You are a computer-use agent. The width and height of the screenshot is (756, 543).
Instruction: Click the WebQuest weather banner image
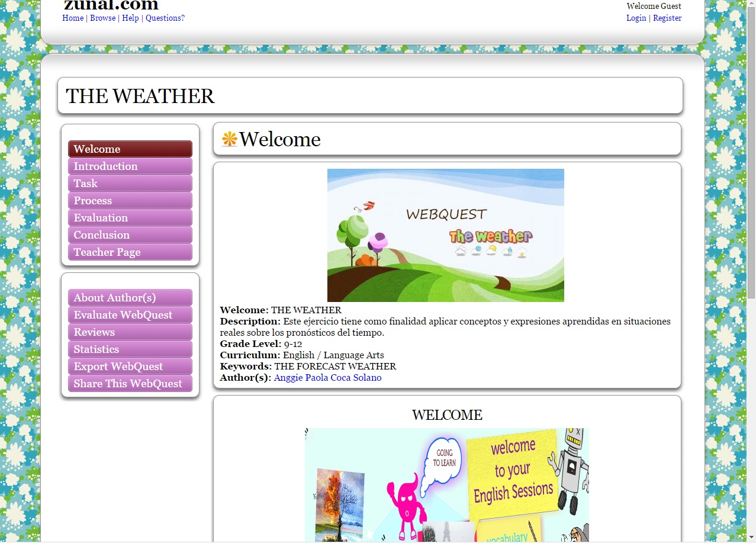coord(445,235)
